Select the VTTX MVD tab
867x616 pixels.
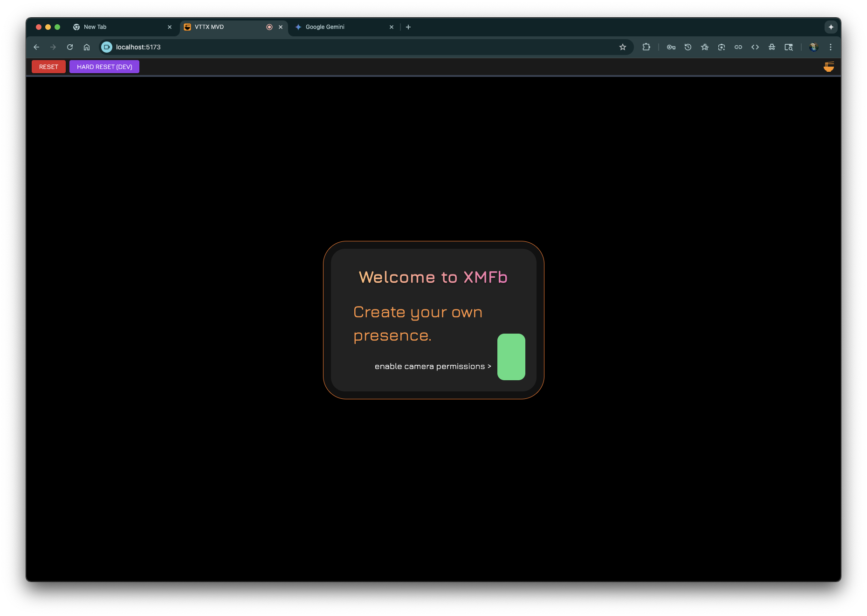(233, 27)
